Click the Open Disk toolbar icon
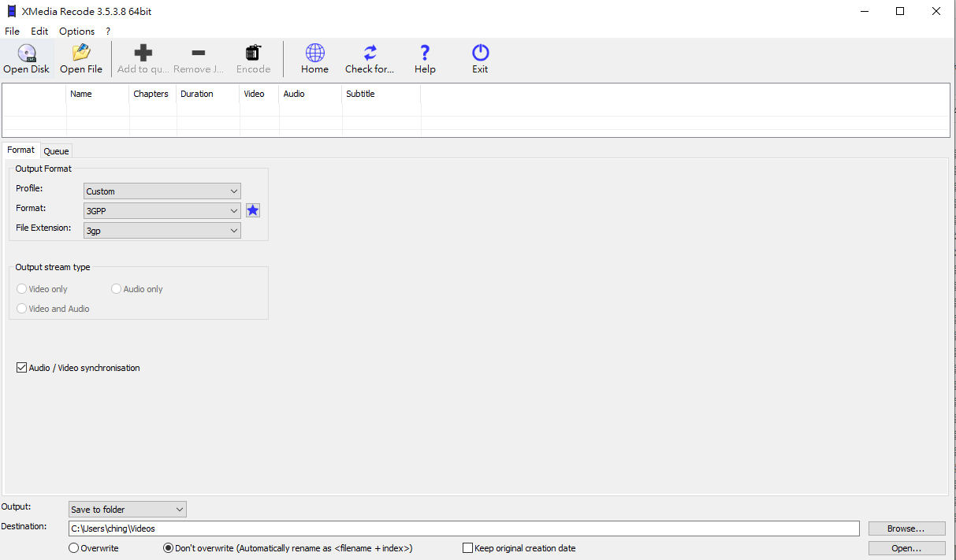Image resolution: width=956 pixels, height=560 pixels. pos(26,54)
